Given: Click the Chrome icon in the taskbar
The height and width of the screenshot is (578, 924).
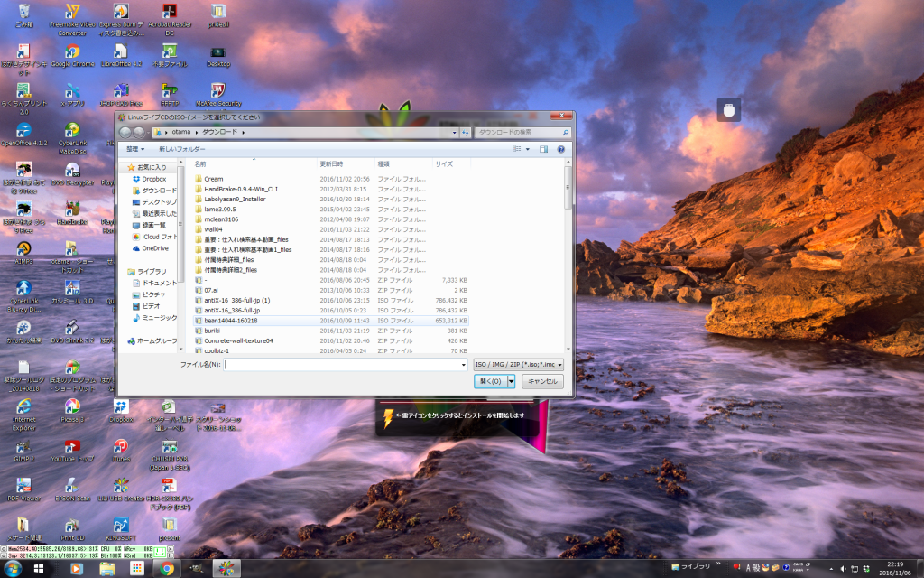Looking at the screenshot, I should [x=167, y=568].
